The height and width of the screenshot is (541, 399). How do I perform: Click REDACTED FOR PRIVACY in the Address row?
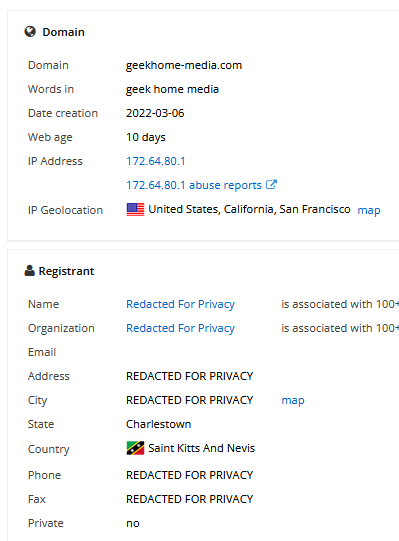189,376
